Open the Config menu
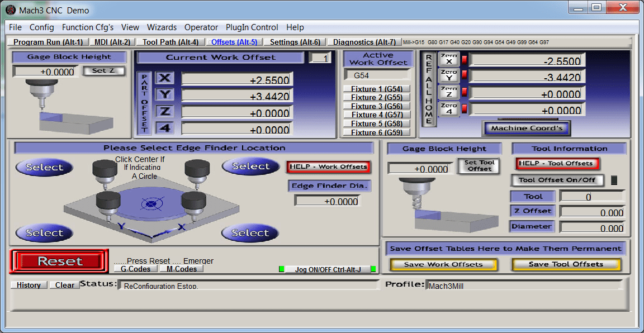 click(x=41, y=27)
